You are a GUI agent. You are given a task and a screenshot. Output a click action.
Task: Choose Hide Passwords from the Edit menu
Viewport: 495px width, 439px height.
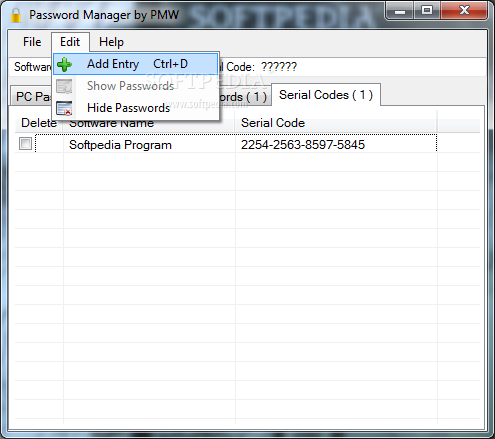click(136, 108)
